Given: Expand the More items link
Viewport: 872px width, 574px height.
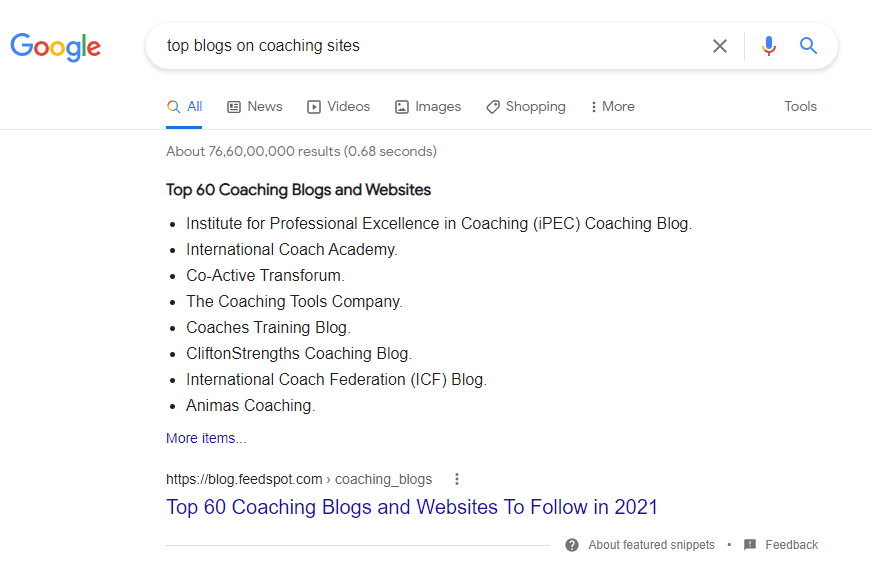Looking at the screenshot, I should coord(206,438).
